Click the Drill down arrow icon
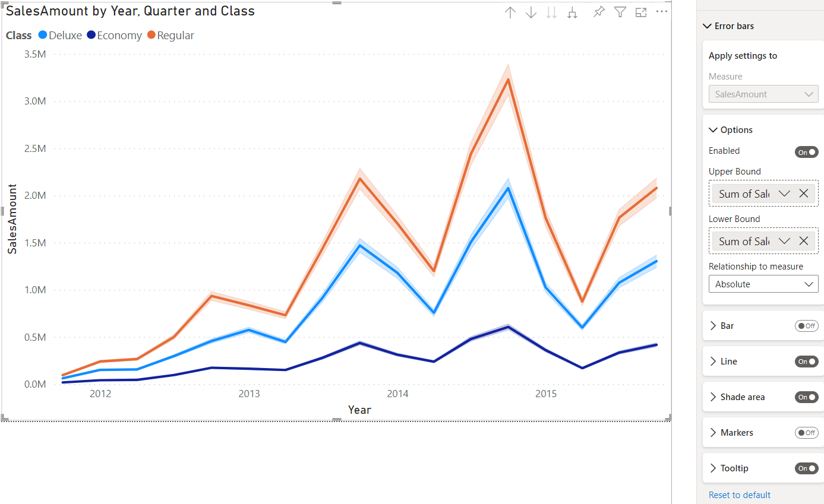Image resolution: width=824 pixels, height=504 pixels. 531,12
